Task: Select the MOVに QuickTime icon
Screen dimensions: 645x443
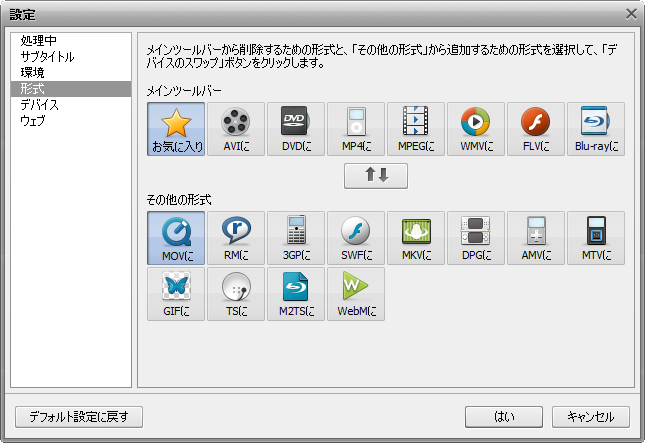Action: (176, 238)
